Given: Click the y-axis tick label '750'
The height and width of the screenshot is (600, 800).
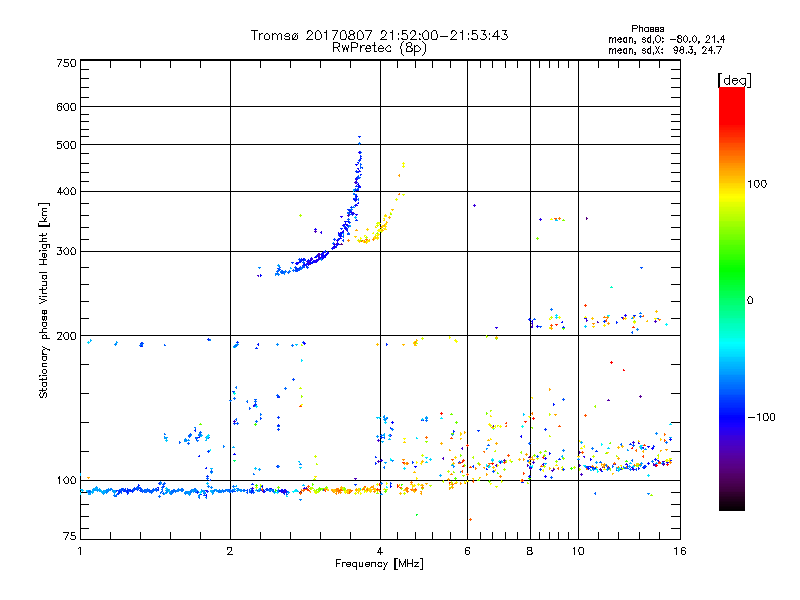Looking at the screenshot, I should pos(66,63).
